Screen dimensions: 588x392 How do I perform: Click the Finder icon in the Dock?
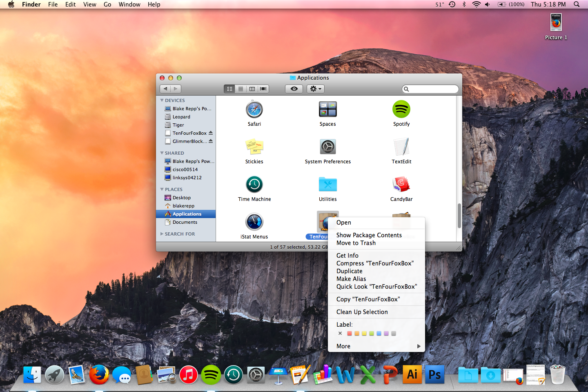32,375
